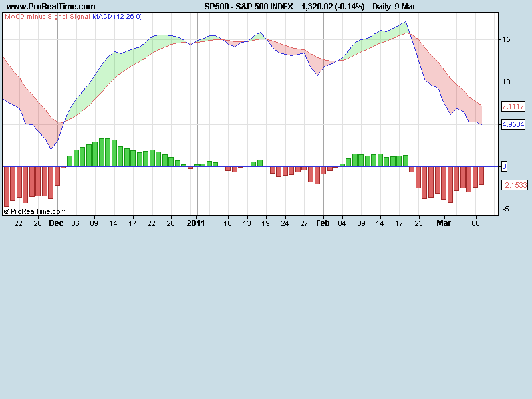Click the last red histogram bar on the right
Screen dimensions: 532x399
point(481,176)
